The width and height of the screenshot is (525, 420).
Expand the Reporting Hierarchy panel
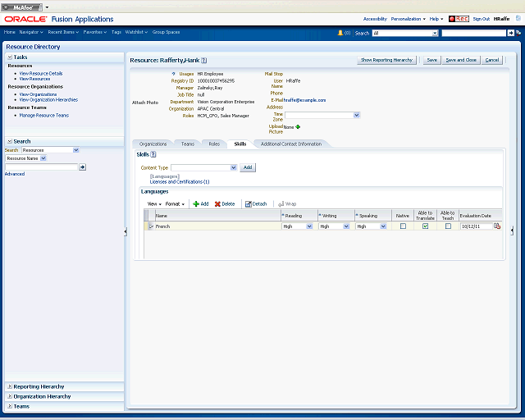pos(10,386)
